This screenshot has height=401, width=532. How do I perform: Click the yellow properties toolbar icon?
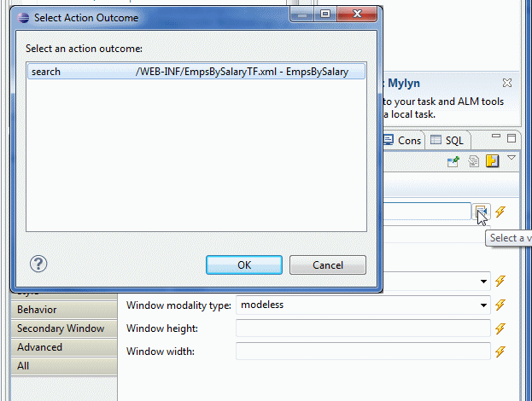point(492,160)
